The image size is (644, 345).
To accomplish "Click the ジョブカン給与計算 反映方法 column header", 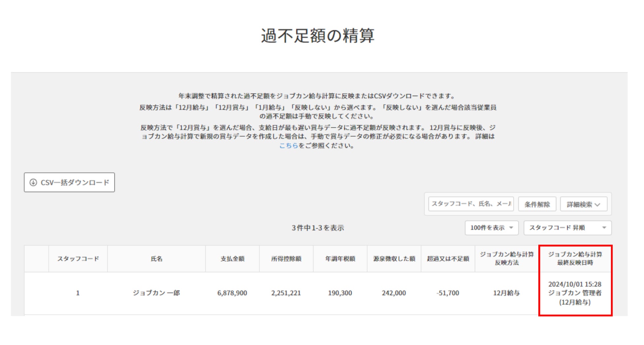I will point(507,258).
